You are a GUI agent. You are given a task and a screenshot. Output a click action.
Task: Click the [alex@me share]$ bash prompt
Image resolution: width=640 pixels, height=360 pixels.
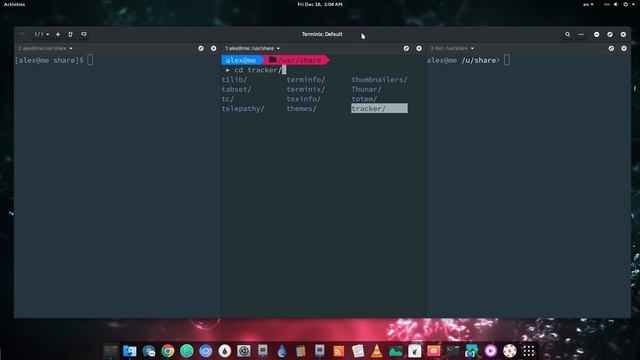tap(49, 60)
